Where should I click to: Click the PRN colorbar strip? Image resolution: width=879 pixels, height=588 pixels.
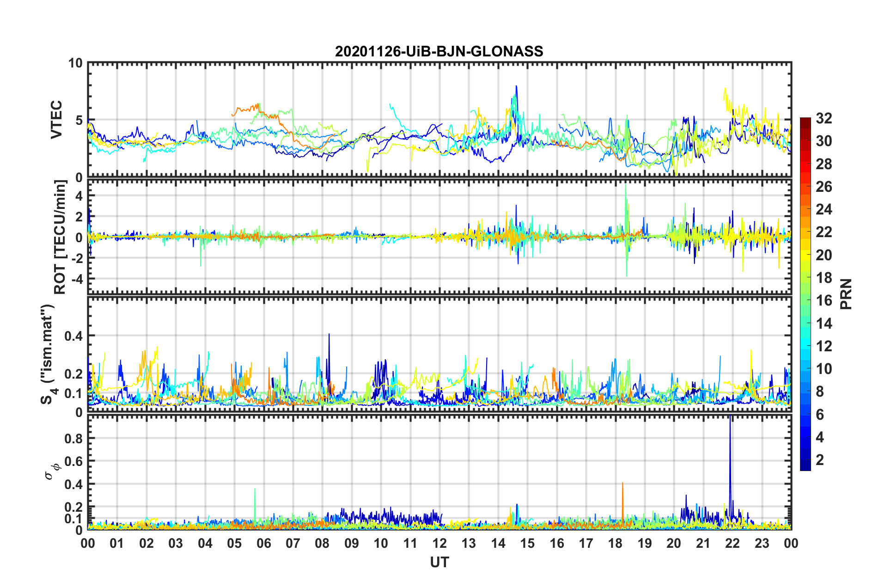point(805,294)
